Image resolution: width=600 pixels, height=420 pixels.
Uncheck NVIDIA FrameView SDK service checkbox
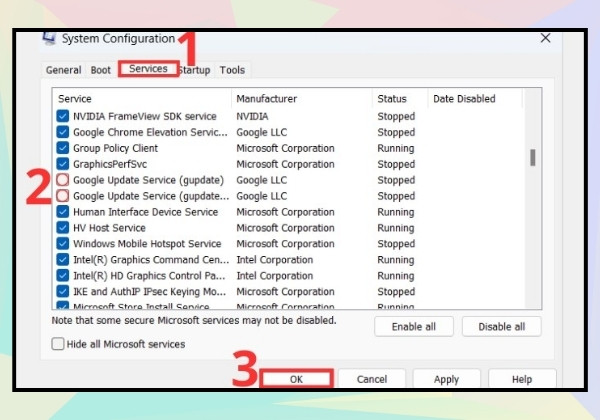coord(62,116)
